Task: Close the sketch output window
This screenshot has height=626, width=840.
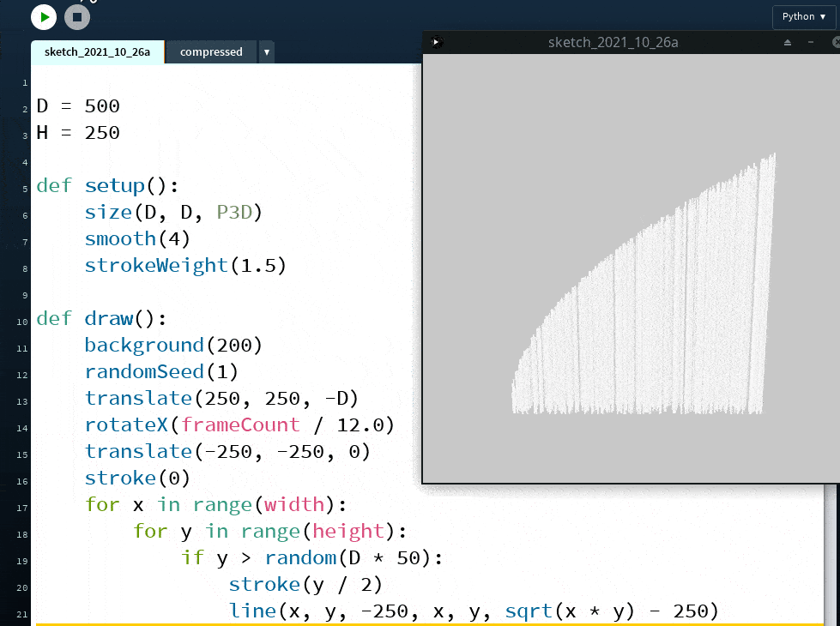Action: 835,42
